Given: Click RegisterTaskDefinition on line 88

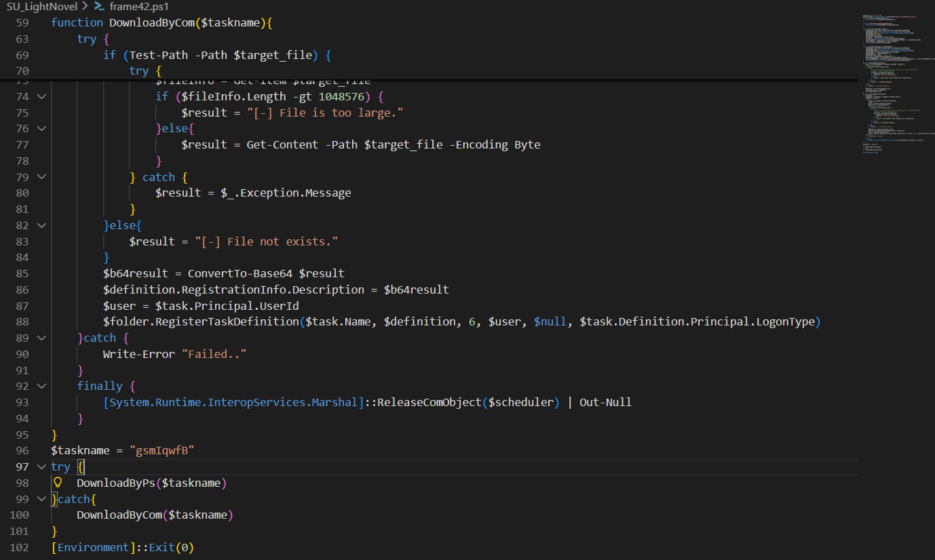Looking at the screenshot, I should 227,321.
